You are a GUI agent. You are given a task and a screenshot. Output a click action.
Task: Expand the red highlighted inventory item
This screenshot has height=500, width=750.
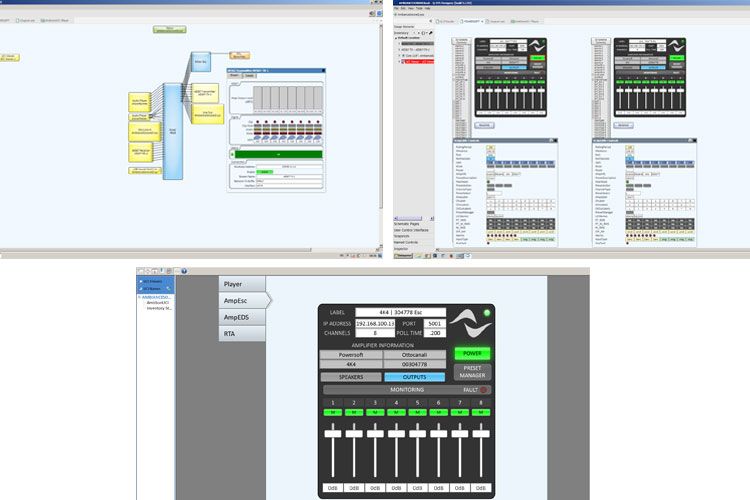pyautogui.click(x=399, y=62)
